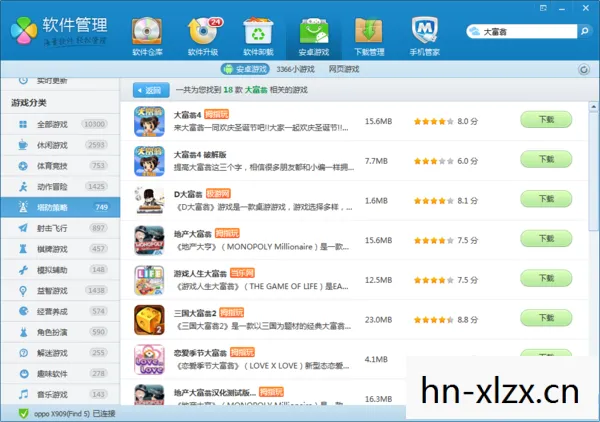Open the 下载管理 download manager icon
The width and height of the screenshot is (600, 422).
(369, 37)
